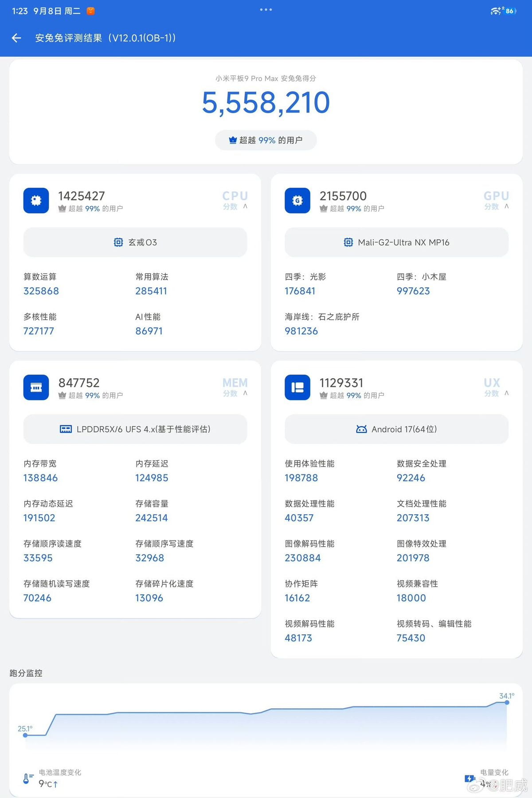This screenshot has height=798, width=532.
Task: Tap crown icon under GPU score 2155700
Action: (324, 208)
